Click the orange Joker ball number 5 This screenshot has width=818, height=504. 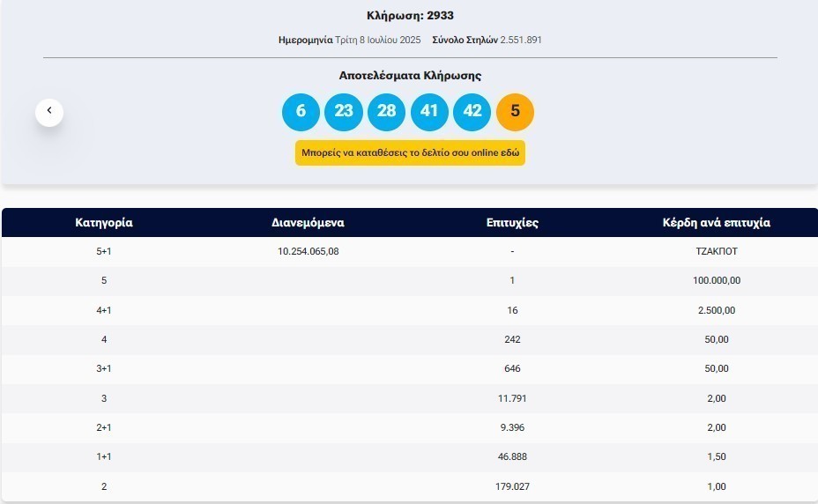coord(515,112)
